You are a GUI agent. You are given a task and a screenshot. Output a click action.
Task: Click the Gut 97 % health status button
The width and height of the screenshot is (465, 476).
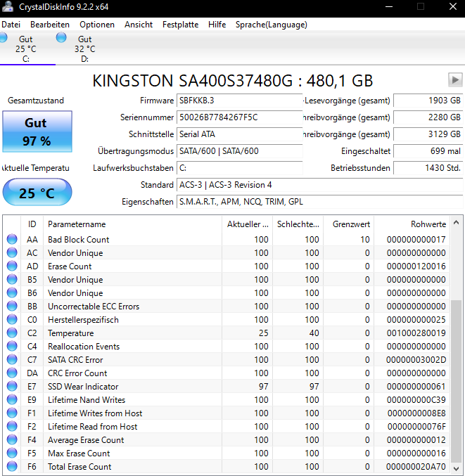tap(37, 131)
